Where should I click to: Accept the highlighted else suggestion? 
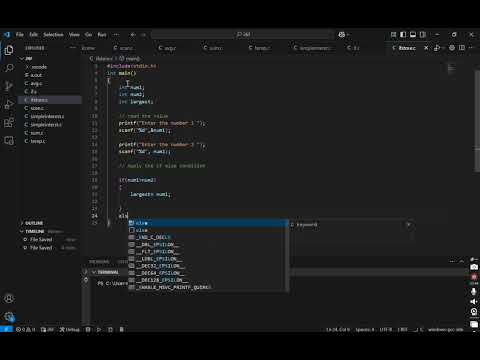coord(208,223)
